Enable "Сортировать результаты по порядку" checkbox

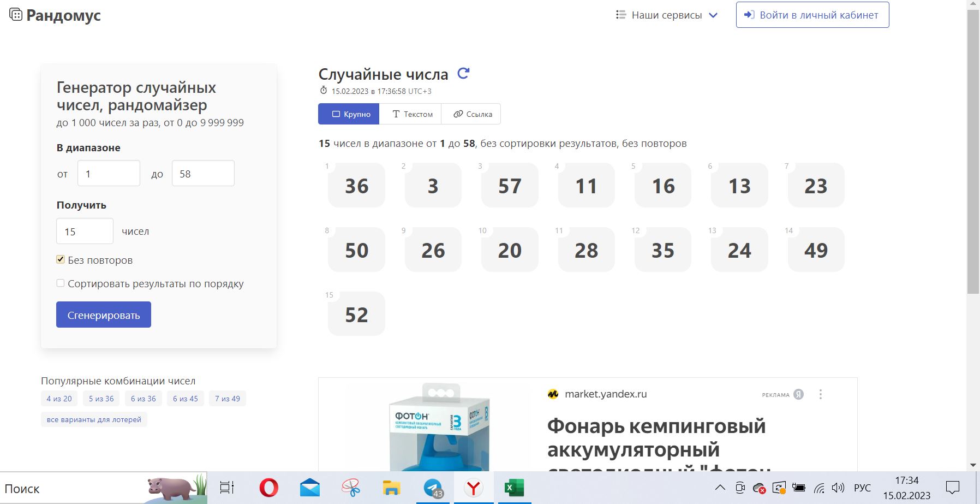[61, 283]
